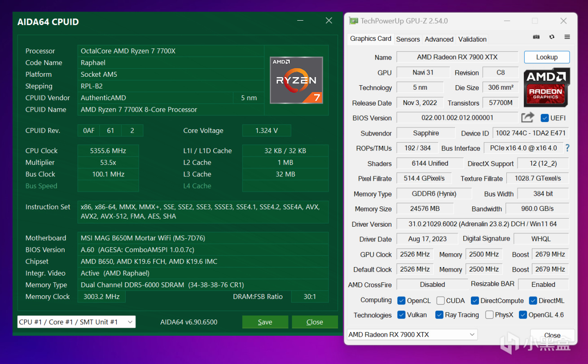Click the Close button beside Save in AIDA64
The image size is (588, 364).
pyautogui.click(x=315, y=322)
